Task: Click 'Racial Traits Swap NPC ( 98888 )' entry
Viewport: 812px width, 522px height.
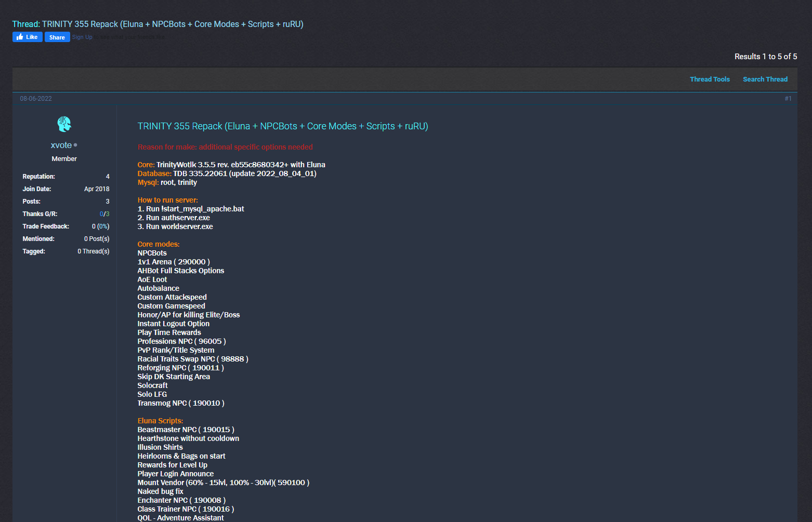Action: (193, 359)
